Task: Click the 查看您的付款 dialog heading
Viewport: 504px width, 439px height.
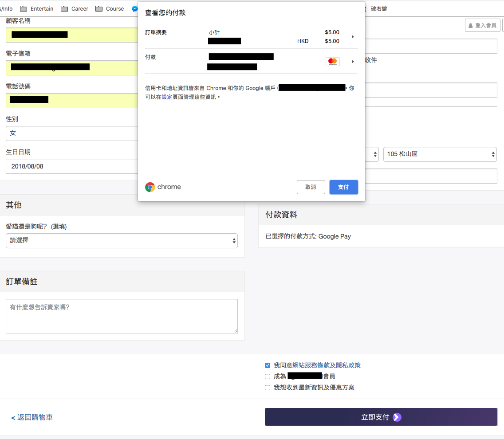Action: tap(165, 12)
